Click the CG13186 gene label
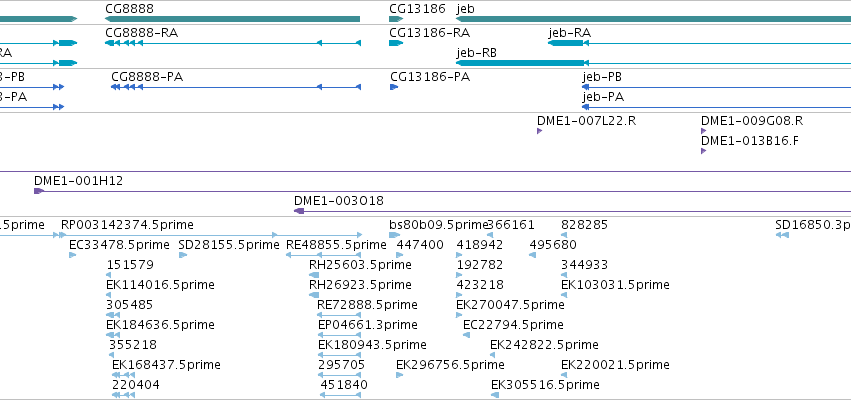851x400 pixels. pyautogui.click(x=417, y=9)
